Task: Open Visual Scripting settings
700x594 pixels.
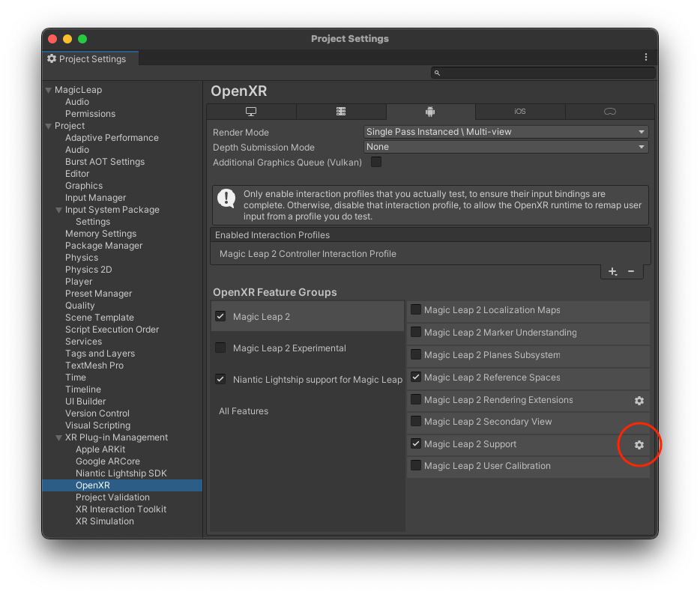Action: point(97,425)
